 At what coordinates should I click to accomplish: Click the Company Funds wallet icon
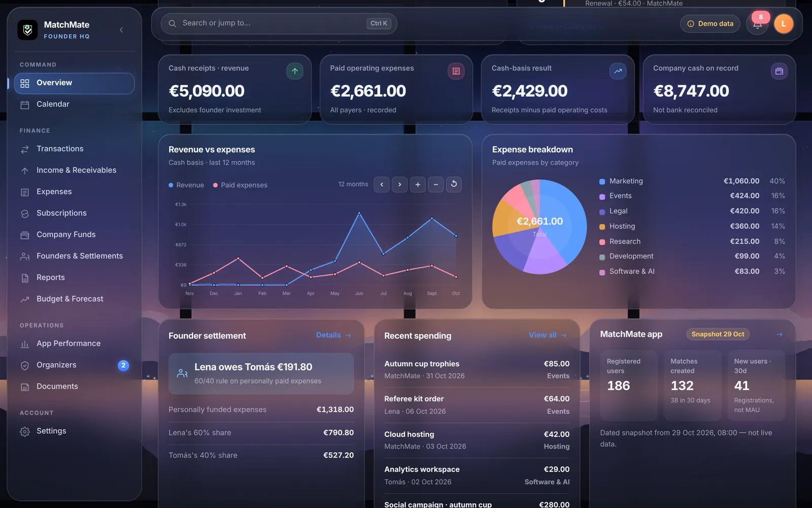coord(25,235)
